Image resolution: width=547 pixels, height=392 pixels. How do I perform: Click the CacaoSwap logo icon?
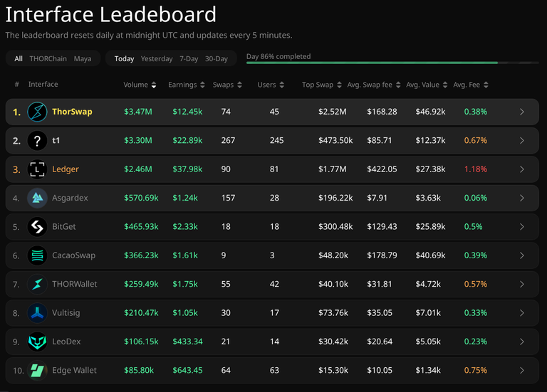tap(37, 255)
